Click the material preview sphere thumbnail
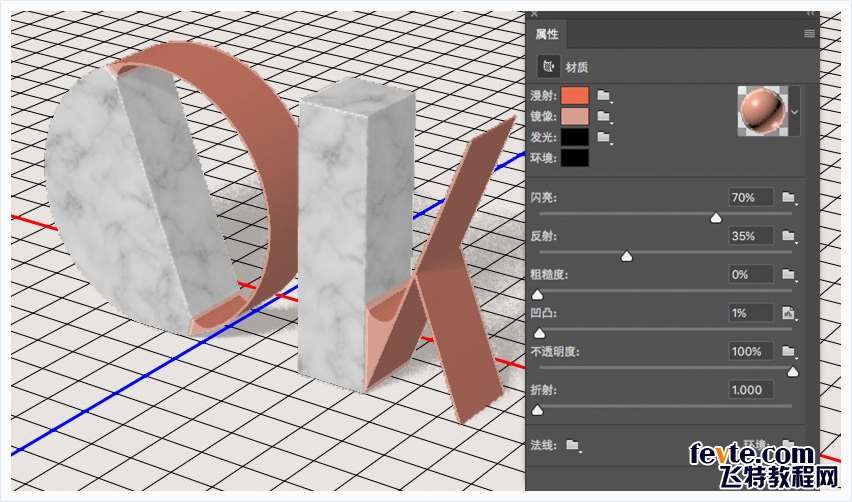Screen dimensions: 852x502 pos(762,111)
